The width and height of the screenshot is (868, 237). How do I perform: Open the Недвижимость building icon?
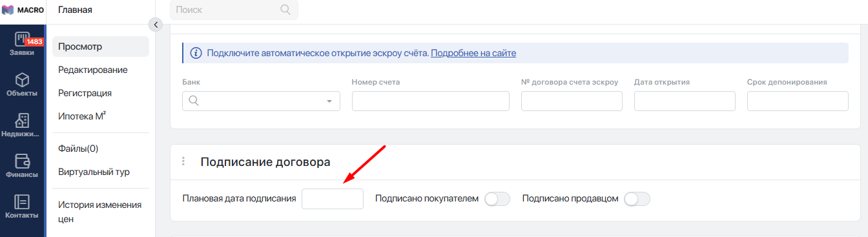pos(22,121)
